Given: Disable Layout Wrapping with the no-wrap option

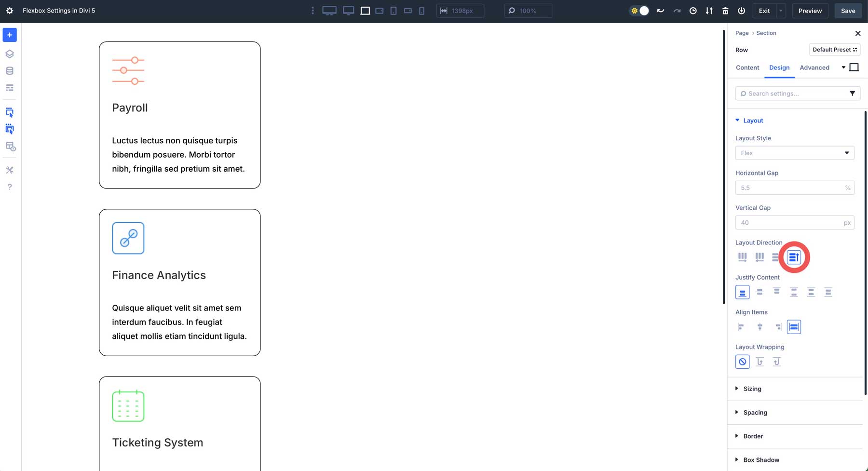Looking at the screenshot, I should coord(742,361).
